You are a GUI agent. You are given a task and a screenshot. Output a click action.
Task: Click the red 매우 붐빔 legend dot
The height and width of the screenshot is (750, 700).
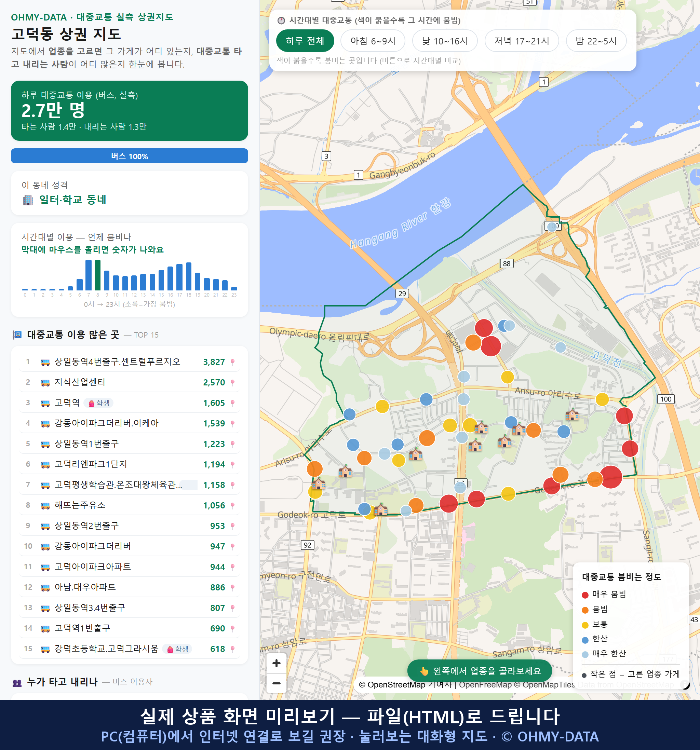tap(585, 595)
